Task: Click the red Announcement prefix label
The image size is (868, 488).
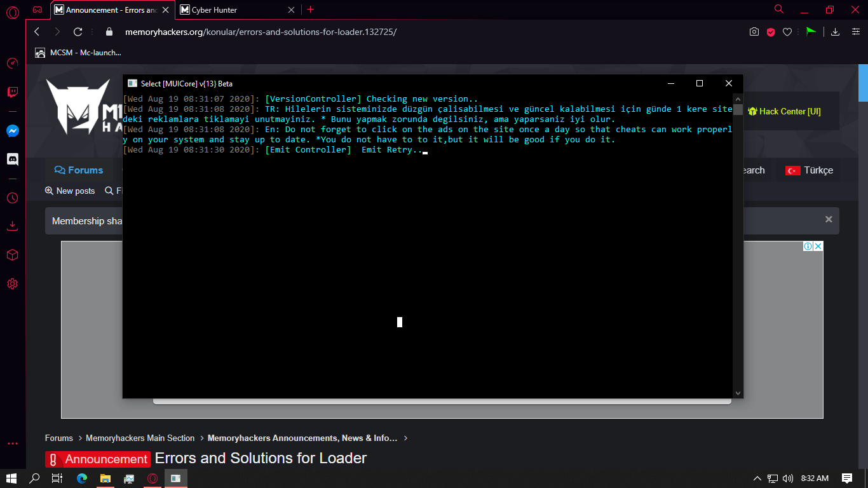Action: 98,459
